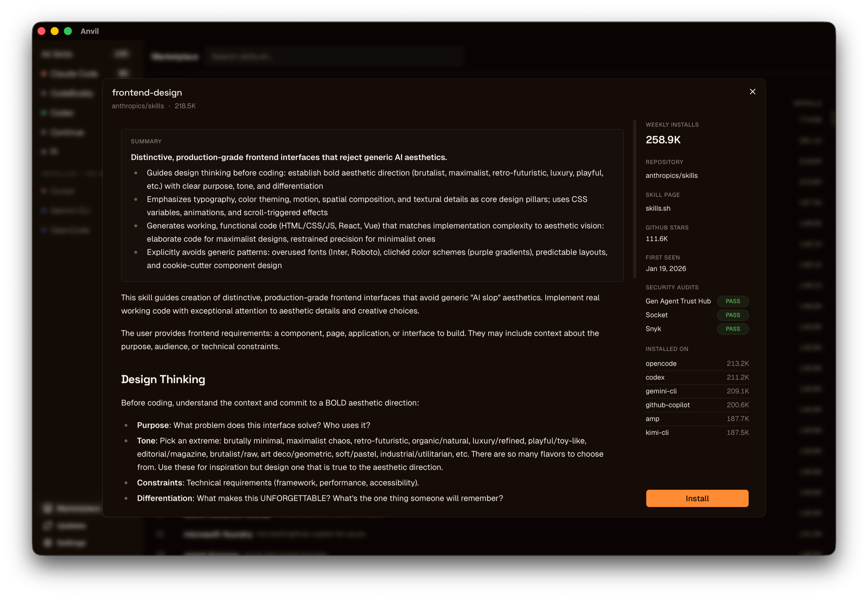This screenshot has width=868, height=598.
Task: Close the frontend-design skill detail dialog
Action: [753, 91]
